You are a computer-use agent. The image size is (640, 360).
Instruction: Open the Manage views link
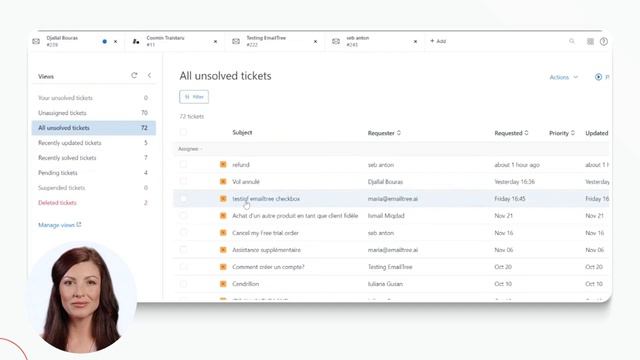(60, 225)
